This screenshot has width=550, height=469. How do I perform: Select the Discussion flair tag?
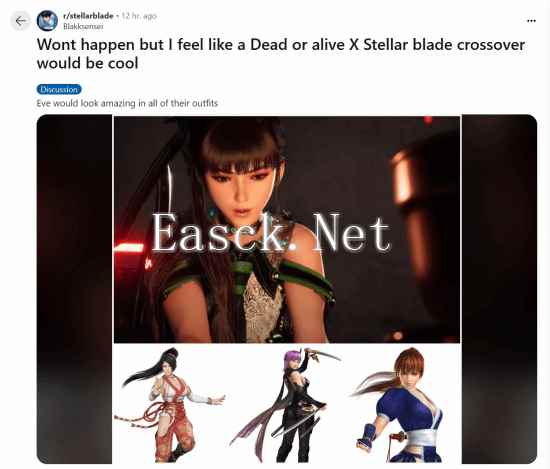click(59, 89)
